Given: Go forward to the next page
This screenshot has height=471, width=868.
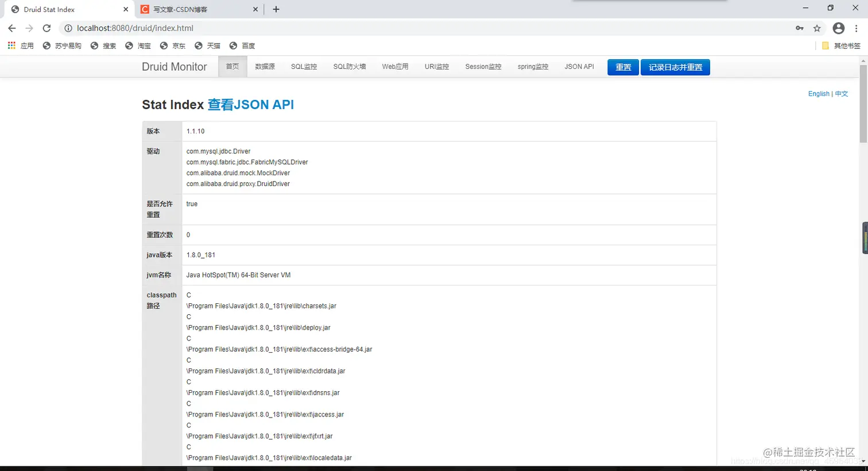Looking at the screenshot, I should [x=29, y=28].
